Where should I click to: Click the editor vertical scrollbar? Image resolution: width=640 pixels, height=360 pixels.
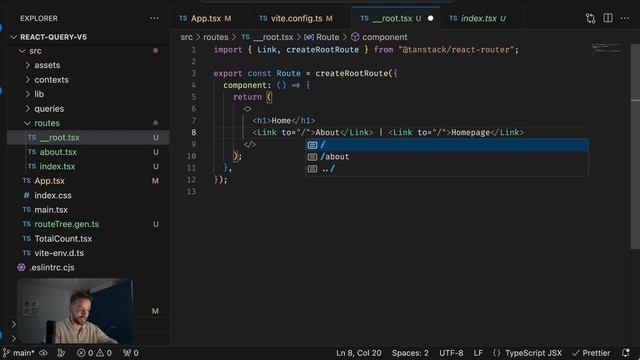pos(635,147)
